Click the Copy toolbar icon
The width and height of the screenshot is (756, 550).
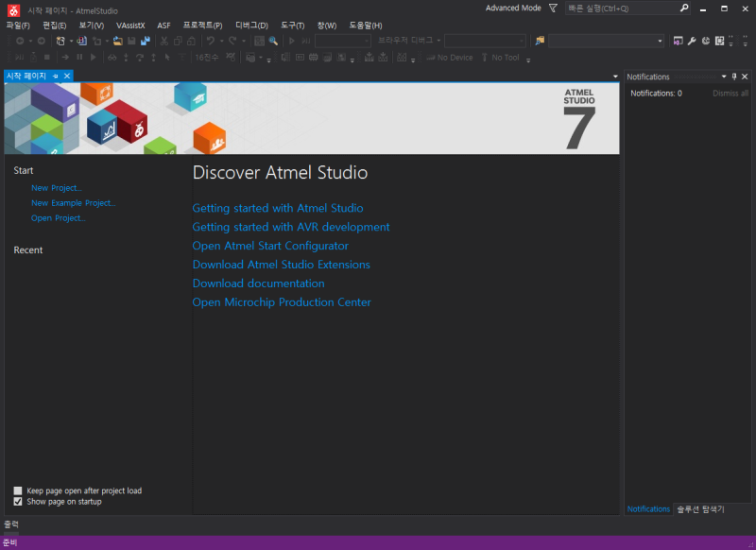(178, 41)
